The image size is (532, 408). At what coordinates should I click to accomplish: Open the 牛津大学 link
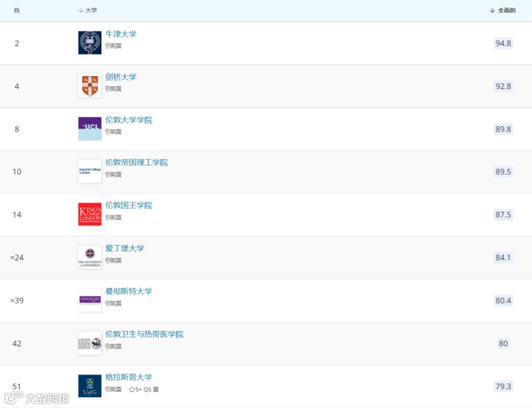coord(121,34)
